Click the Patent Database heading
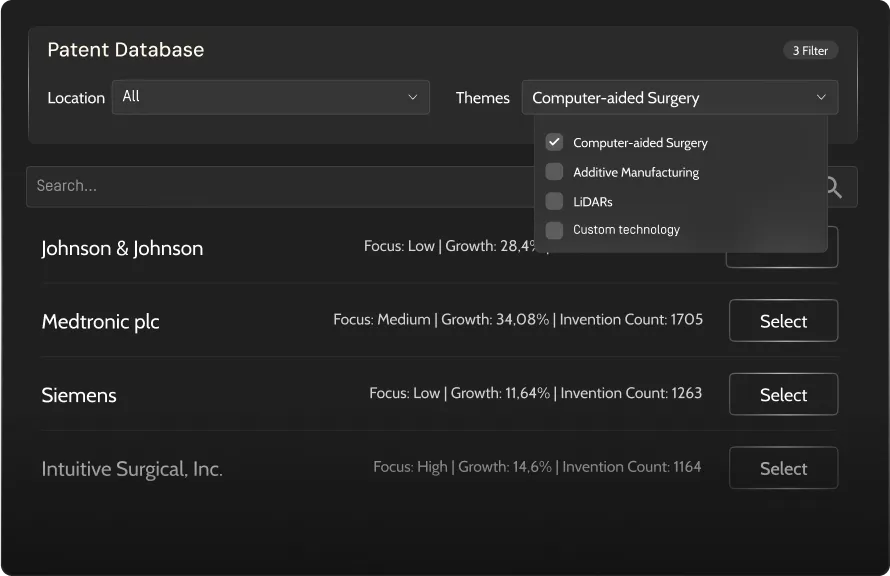 coord(125,50)
